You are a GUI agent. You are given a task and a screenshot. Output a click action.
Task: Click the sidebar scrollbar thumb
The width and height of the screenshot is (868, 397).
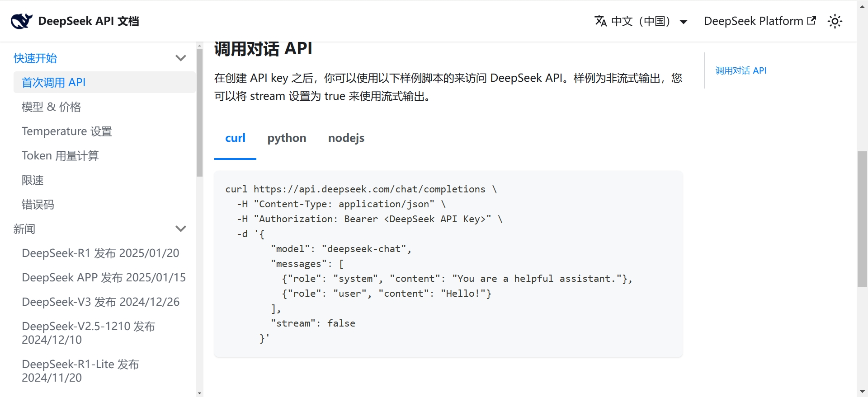coord(199,113)
